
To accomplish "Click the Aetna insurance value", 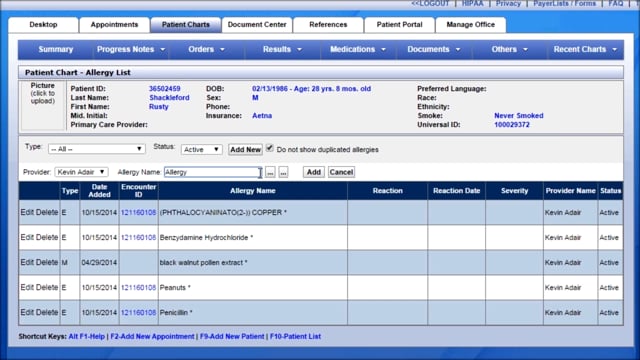I will (262, 116).
